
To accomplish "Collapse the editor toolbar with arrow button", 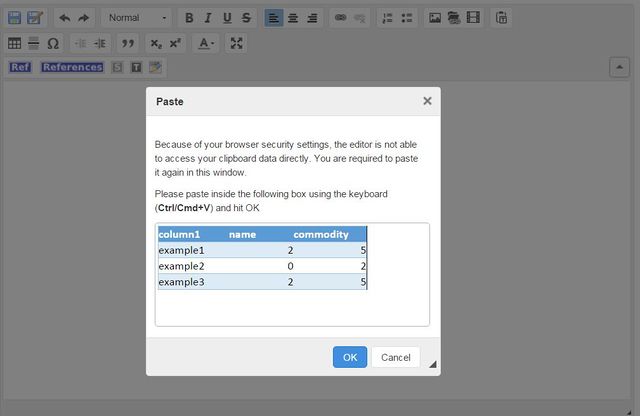I will point(619,67).
